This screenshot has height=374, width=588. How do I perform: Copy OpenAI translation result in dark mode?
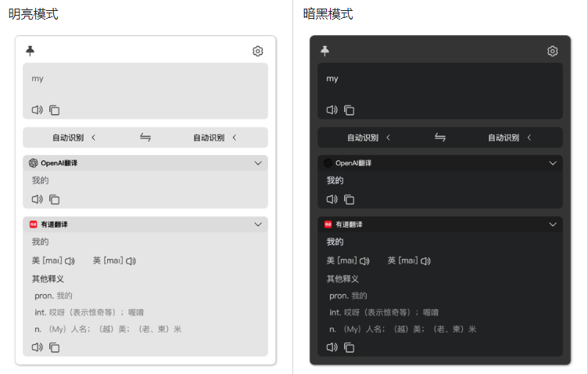pos(349,200)
